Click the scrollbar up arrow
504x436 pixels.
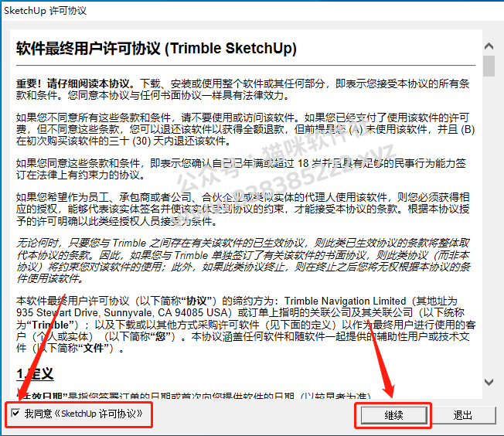click(489, 46)
